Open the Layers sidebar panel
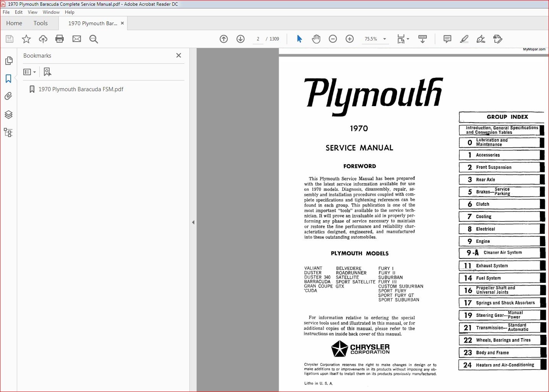This screenshot has width=549, height=392. point(8,115)
